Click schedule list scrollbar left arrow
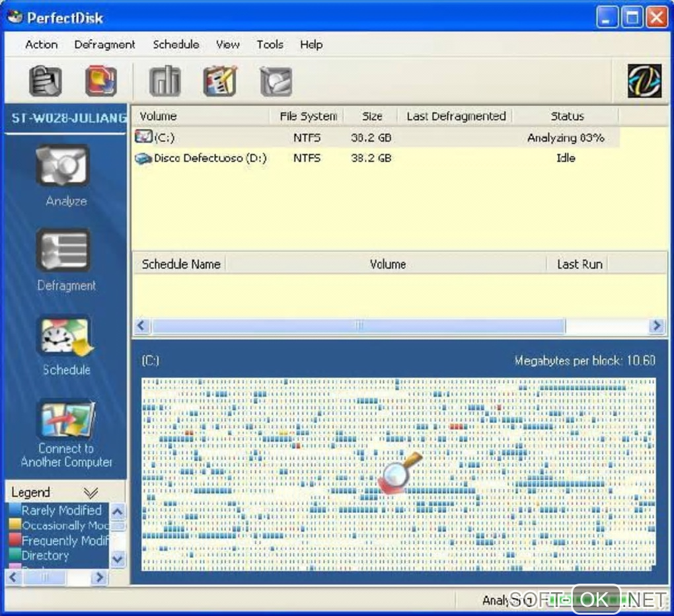The height and width of the screenshot is (616, 674). (141, 326)
